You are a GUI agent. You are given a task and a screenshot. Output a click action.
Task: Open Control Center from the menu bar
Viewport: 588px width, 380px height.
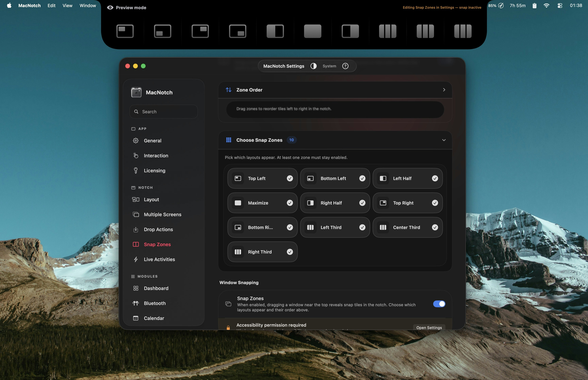coord(560,5)
